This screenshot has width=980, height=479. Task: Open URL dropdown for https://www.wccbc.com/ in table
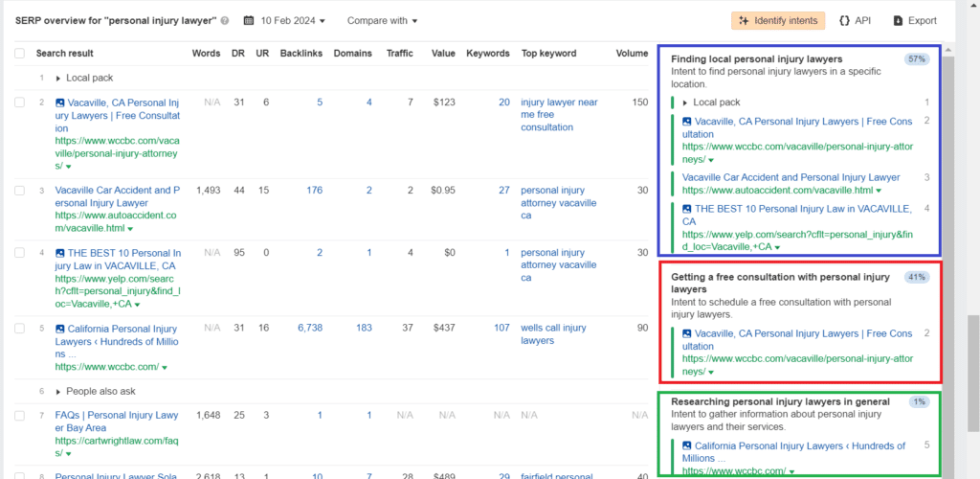[165, 368]
